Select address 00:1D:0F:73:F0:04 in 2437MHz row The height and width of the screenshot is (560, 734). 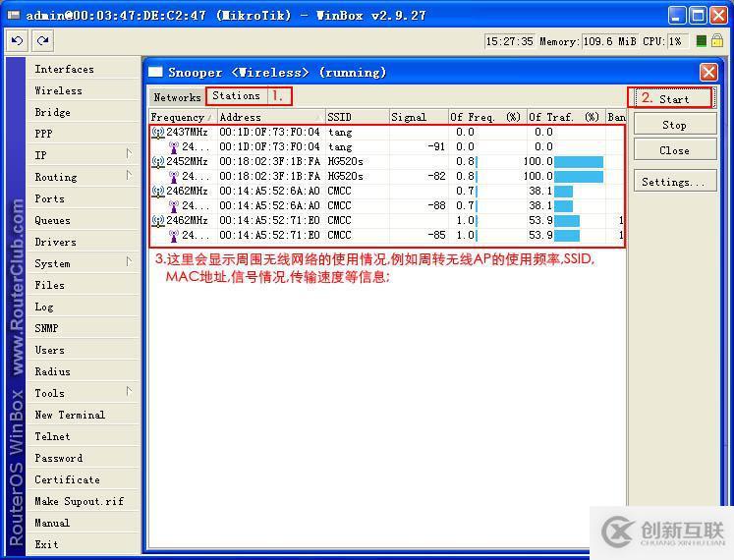click(269, 133)
